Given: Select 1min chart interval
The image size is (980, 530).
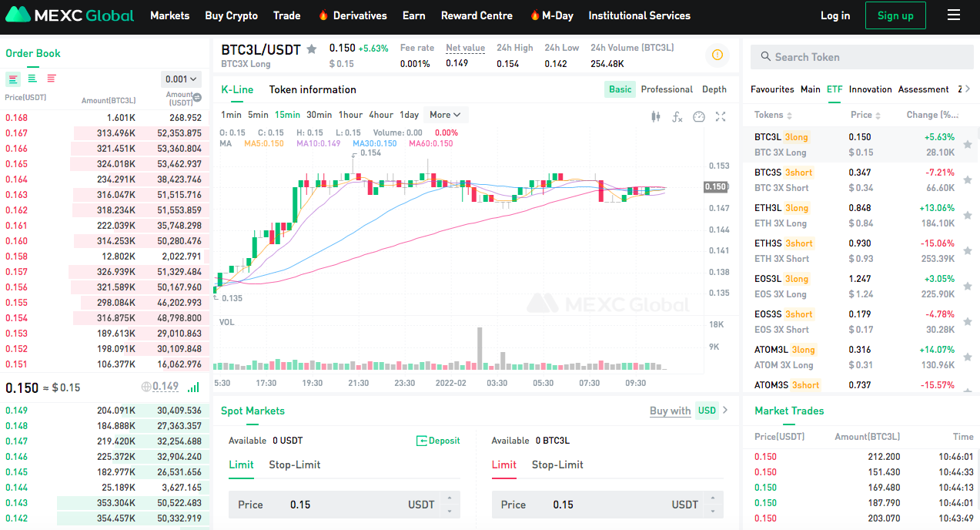Looking at the screenshot, I should pyautogui.click(x=231, y=115).
